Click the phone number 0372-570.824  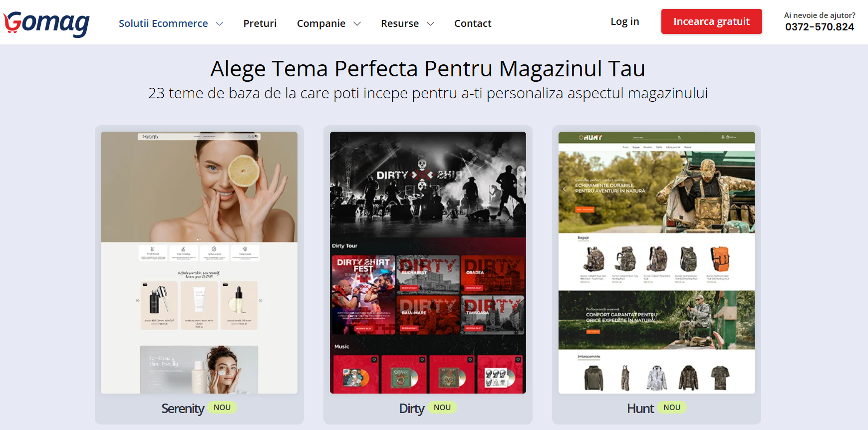point(820,27)
